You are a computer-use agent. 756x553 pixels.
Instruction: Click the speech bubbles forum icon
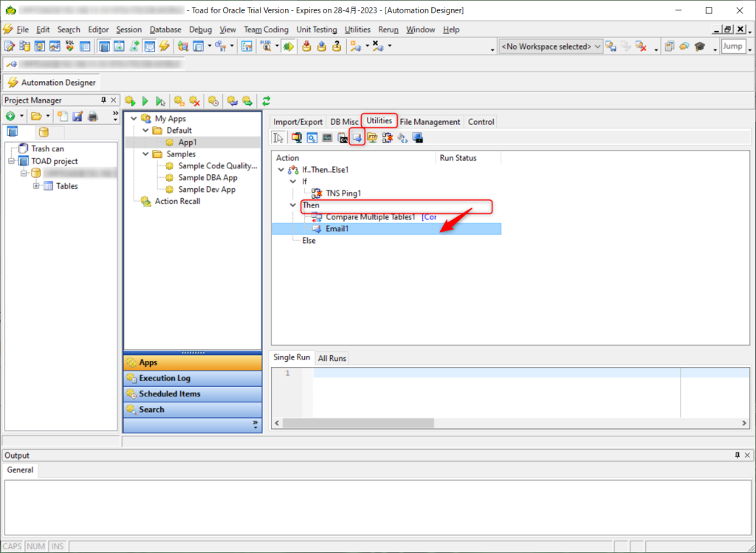(684, 47)
